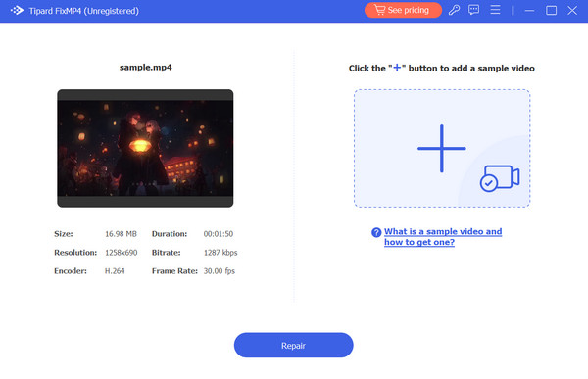Click the question mark help icon
The height and width of the screenshot is (379, 588).
coord(376,232)
